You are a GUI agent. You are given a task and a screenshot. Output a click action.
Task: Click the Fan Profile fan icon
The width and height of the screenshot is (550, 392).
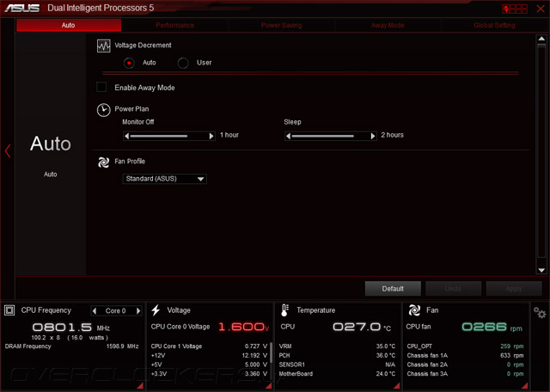click(103, 162)
